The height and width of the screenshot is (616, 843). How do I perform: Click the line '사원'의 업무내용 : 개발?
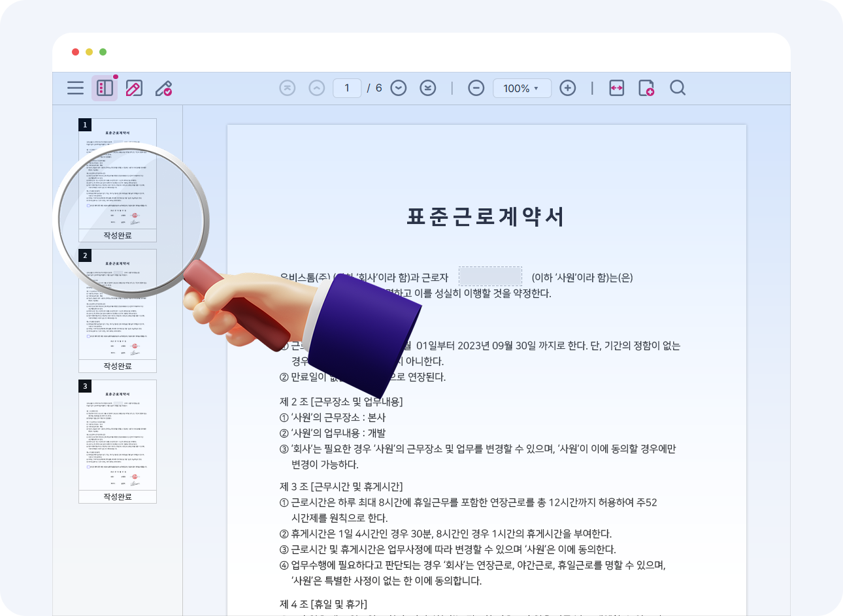coord(333,433)
